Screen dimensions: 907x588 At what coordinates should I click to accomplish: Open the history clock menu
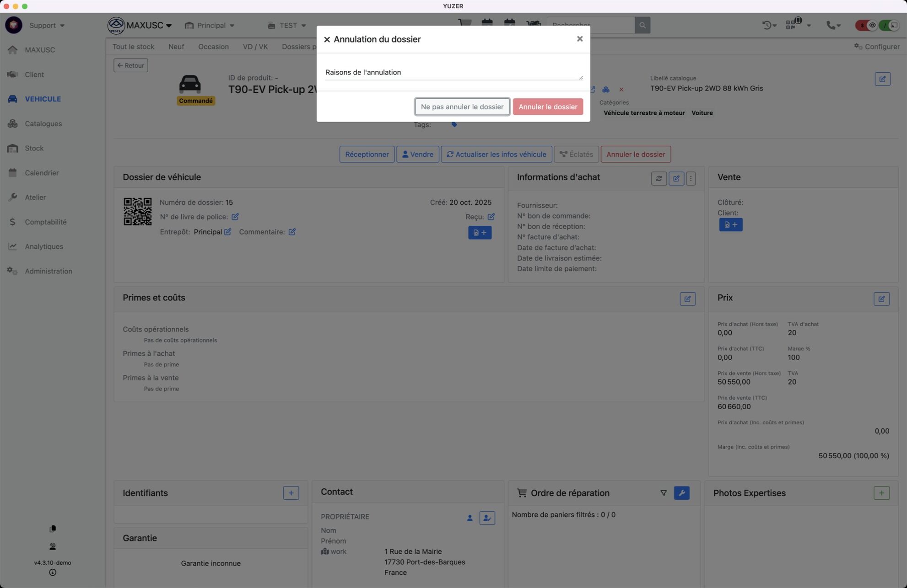(x=769, y=25)
